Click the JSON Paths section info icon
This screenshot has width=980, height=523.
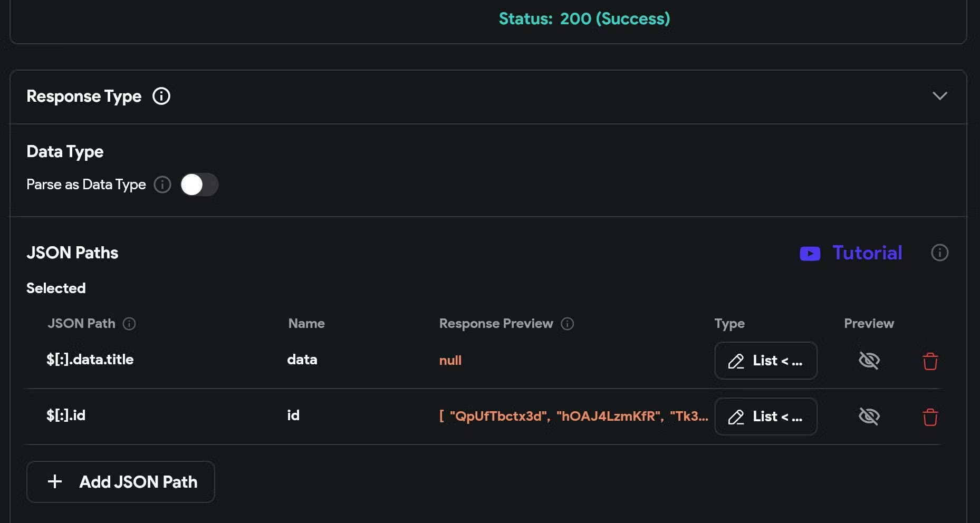[939, 253]
